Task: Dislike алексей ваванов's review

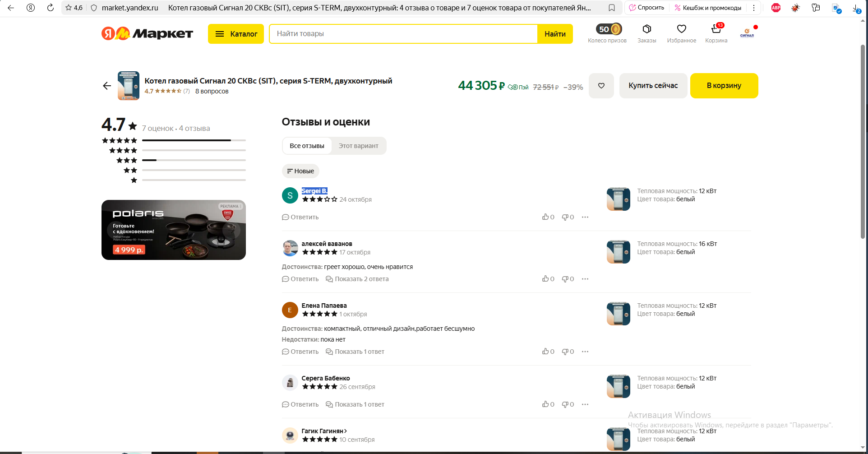Action: 565,279
